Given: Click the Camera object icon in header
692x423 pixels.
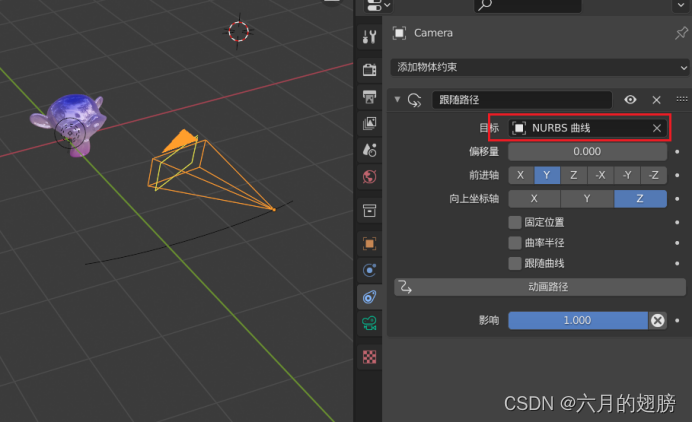Looking at the screenshot, I should coord(399,33).
